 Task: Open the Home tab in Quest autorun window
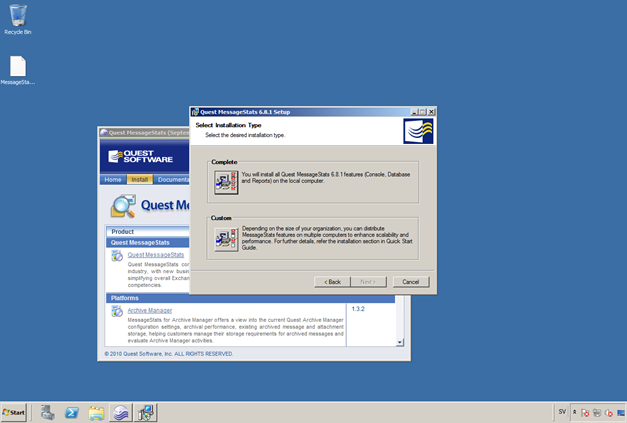[x=113, y=180]
